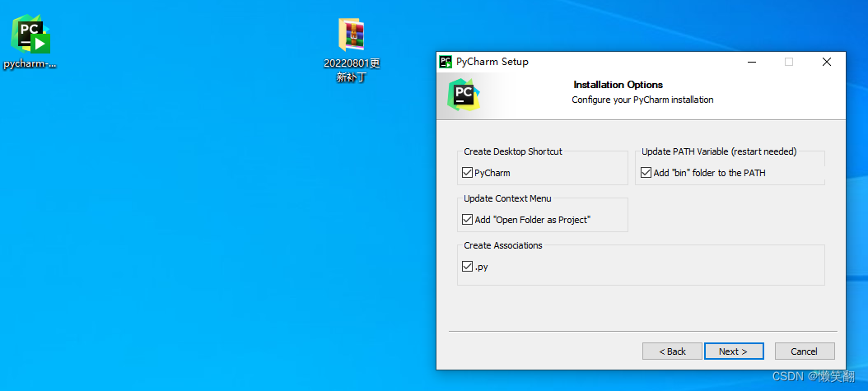This screenshot has width=868, height=391.
Task: Click the pycharm-... desktop icon label
Action: click(30, 63)
